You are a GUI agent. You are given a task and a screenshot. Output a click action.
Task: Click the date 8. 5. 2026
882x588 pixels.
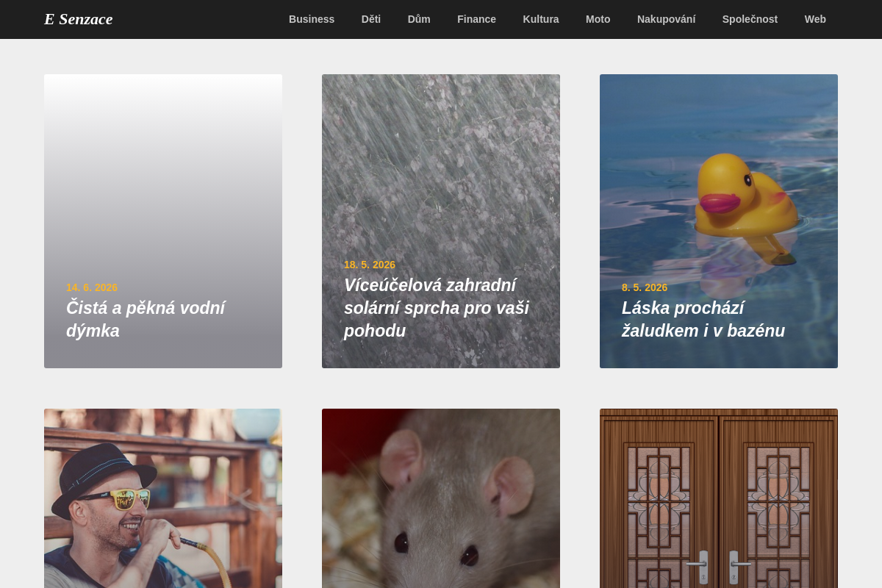[645, 287]
